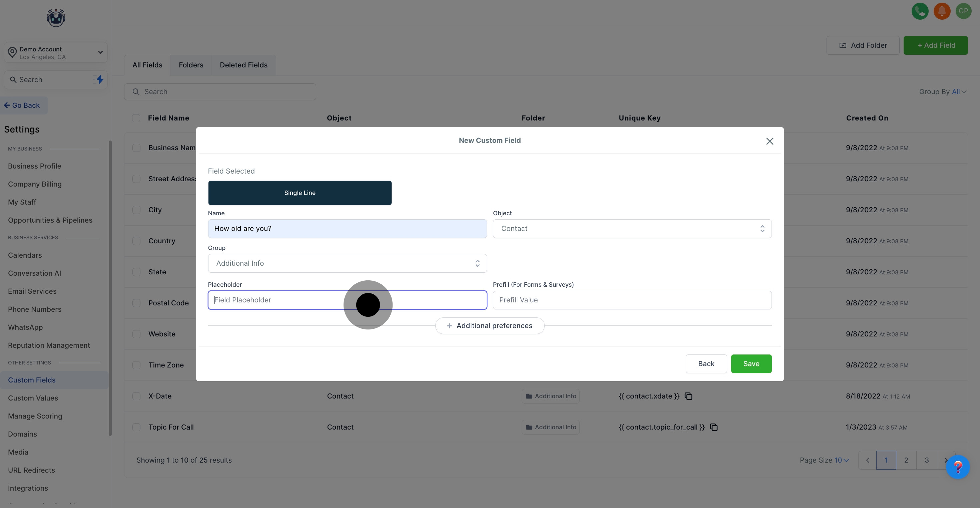Click the green Save button
The width and height of the screenshot is (980, 508).
(x=751, y=364)
